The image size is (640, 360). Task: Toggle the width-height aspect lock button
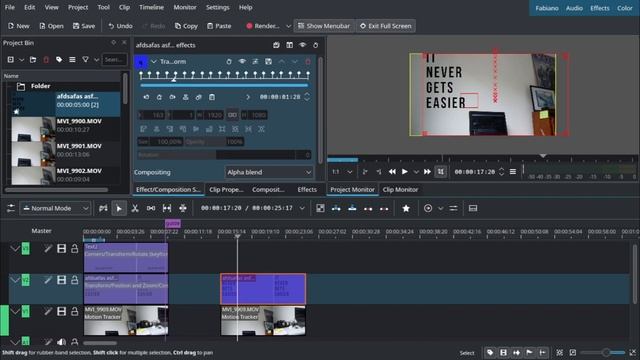pos(232,115)
